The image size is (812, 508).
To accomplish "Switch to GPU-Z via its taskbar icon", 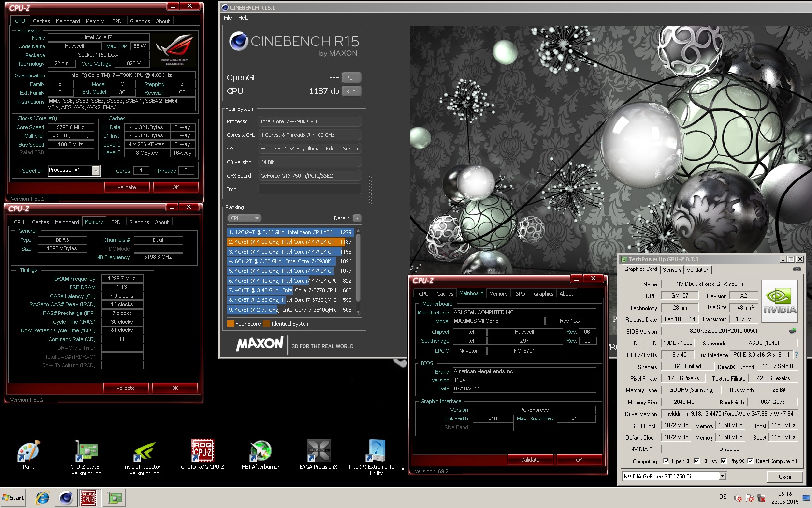I will [x=115, y=497].
